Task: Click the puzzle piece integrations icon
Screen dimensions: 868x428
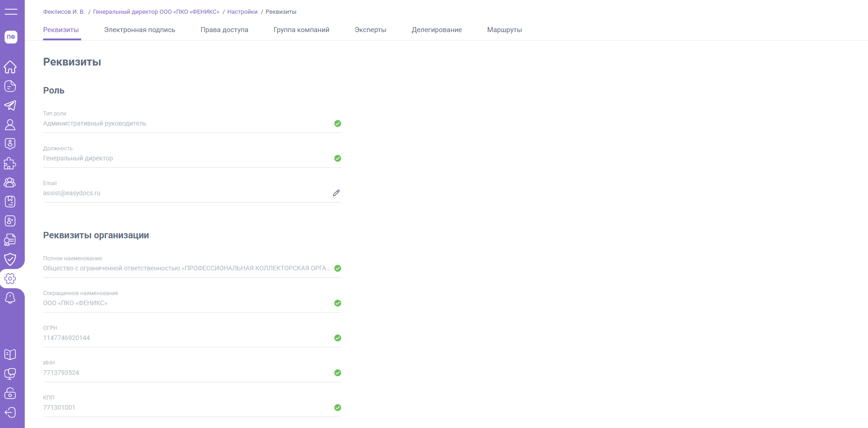Action: [x=10, y=163]
